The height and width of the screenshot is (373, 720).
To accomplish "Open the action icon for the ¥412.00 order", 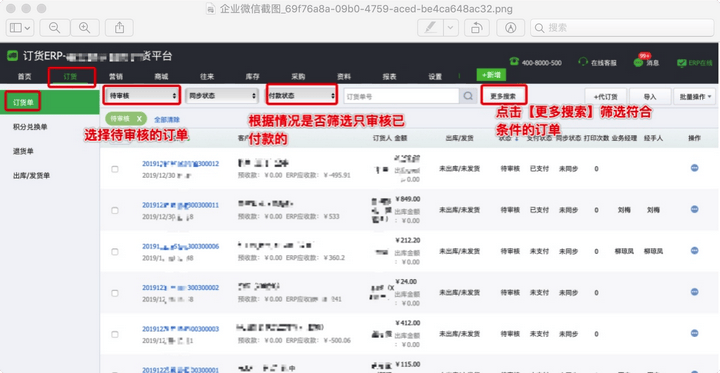I will [x=694, y=333].
